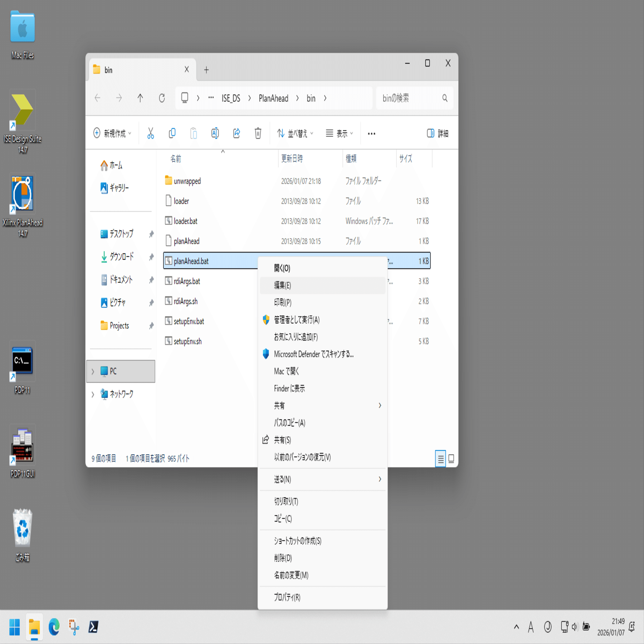This screenshot has width=644, height=644.
Task: Expand the breadcrumb chevron after bin
Action: pyautogui.click(x=325, y=98)
